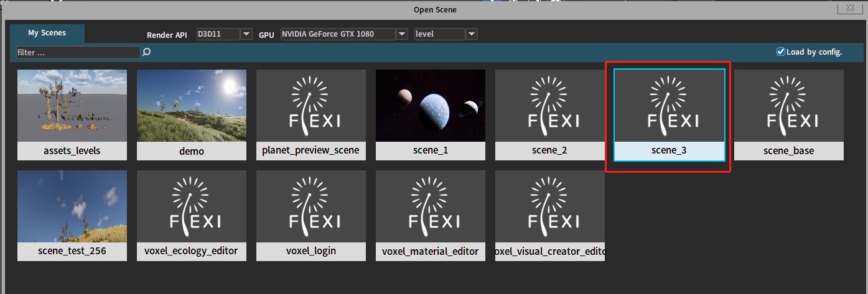Expand the level dropdown list
The width and height of the screenshot is (868, 294).
472,34
